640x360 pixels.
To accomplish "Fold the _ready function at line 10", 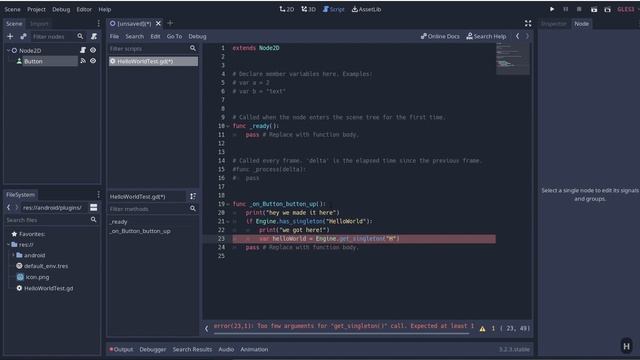I will [x=228, y=126].
